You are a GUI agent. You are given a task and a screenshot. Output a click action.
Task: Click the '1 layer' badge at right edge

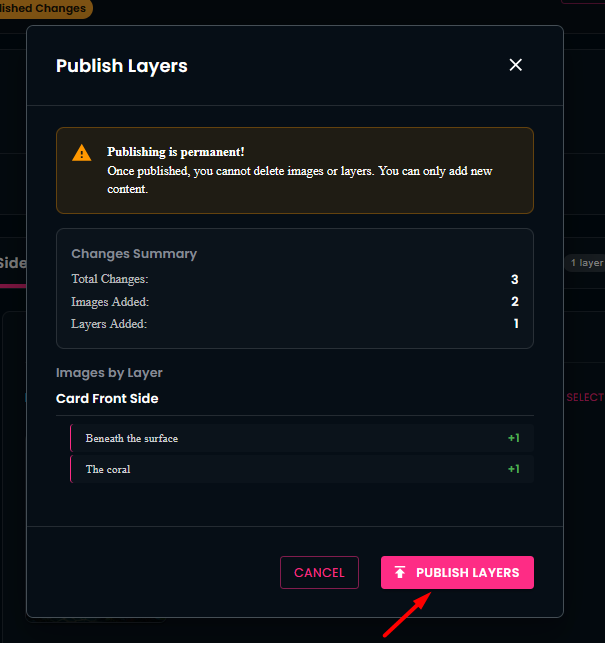[585, 263]
